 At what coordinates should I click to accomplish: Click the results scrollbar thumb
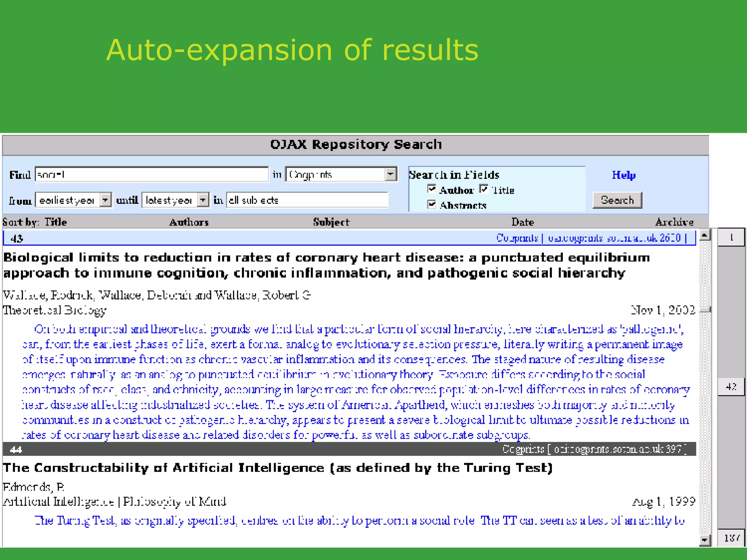tap(705, 310)
